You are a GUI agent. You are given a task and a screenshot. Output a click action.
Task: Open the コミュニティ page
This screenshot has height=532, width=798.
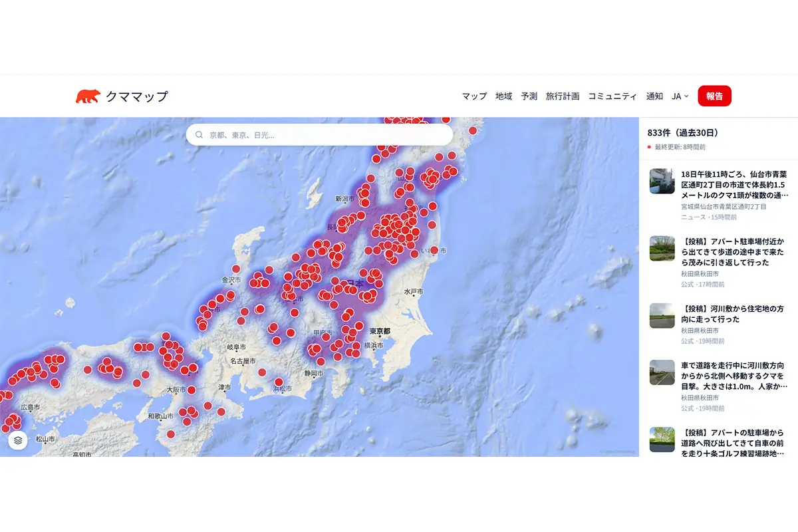pyautogui.click(x=612, y=96)
